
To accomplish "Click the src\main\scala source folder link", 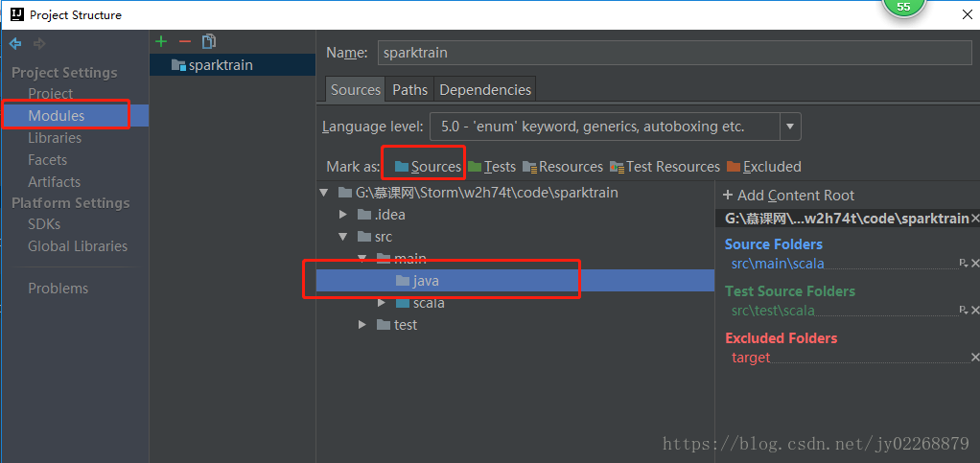I will point(778,264).
